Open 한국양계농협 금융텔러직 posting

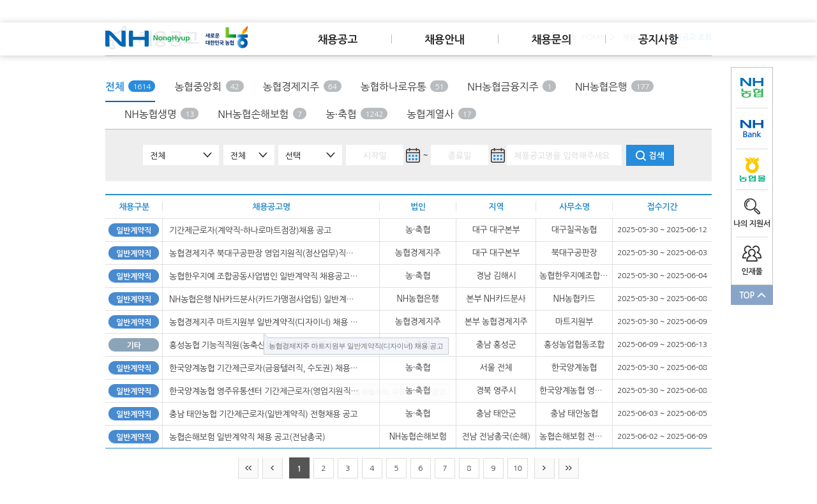click(x=263, y=367)
